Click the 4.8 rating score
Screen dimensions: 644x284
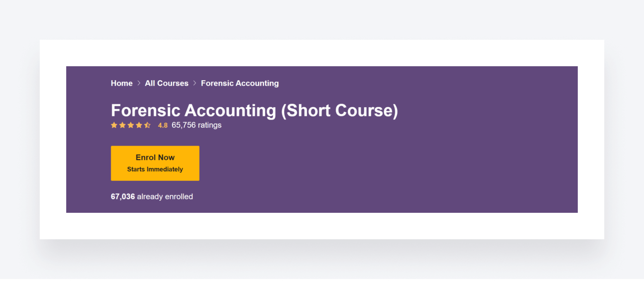tap(163, 125)
